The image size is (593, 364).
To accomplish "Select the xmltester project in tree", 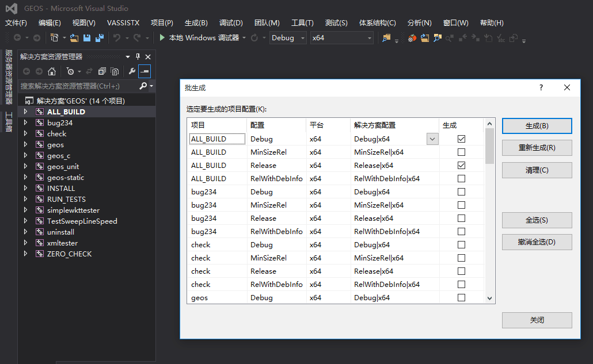I will pos(62,243).
